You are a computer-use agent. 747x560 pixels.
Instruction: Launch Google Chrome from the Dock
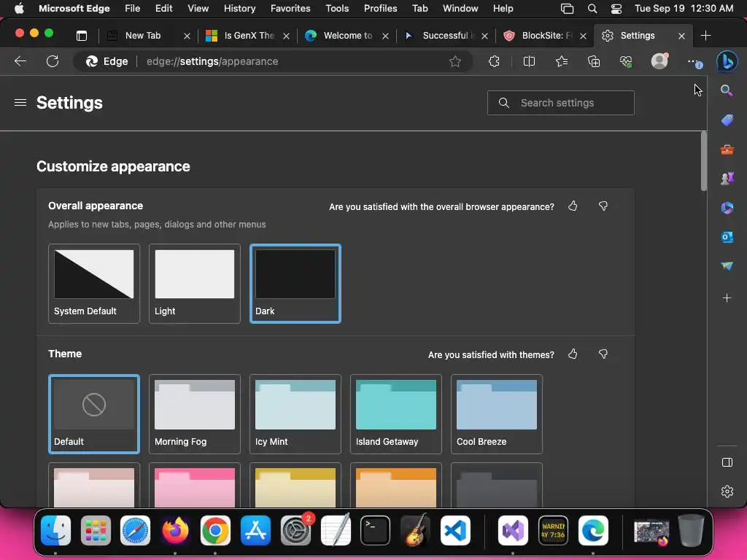click(215, 530)
